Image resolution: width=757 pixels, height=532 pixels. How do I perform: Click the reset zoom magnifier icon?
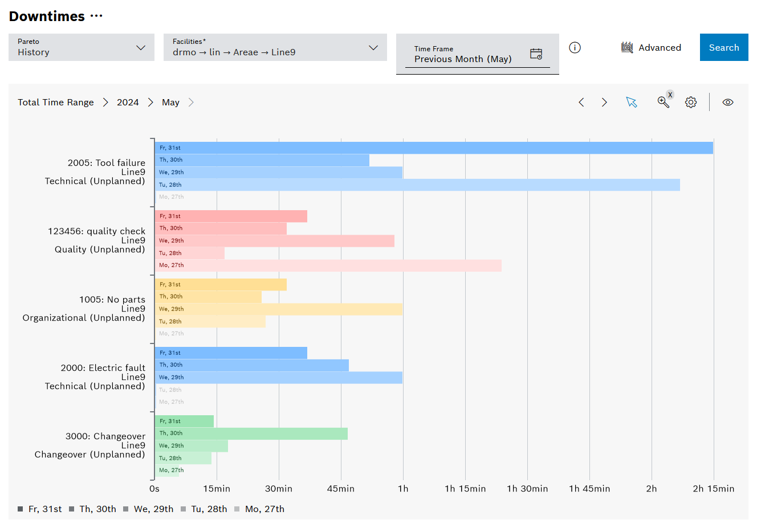[x=664, y=102]
